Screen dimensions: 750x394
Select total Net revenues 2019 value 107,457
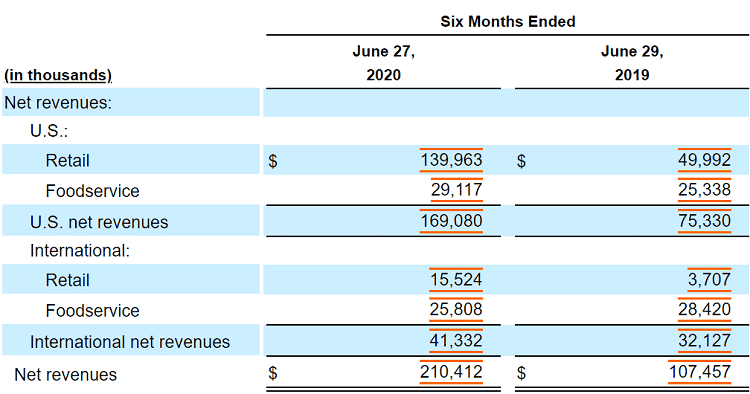point(699,372)
